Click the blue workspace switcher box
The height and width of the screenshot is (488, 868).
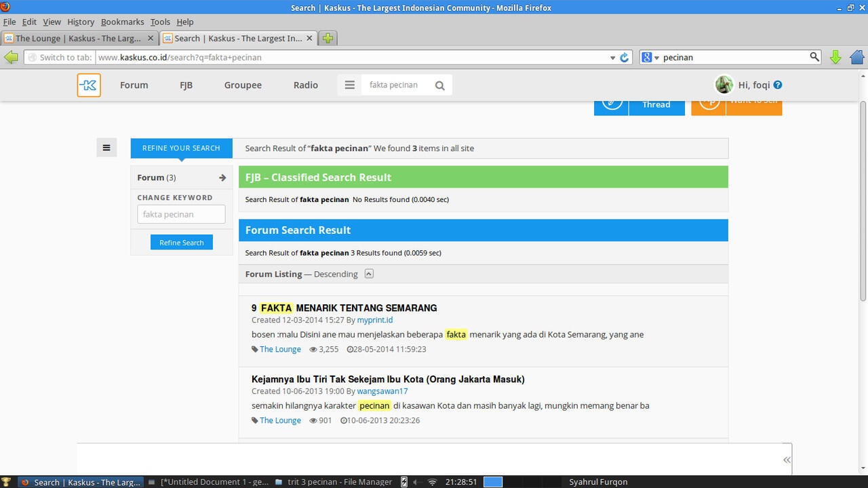(493, 482)
